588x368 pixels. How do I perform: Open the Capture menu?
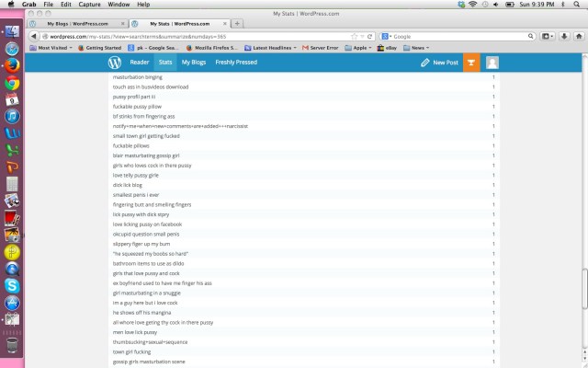pos(89,4)
